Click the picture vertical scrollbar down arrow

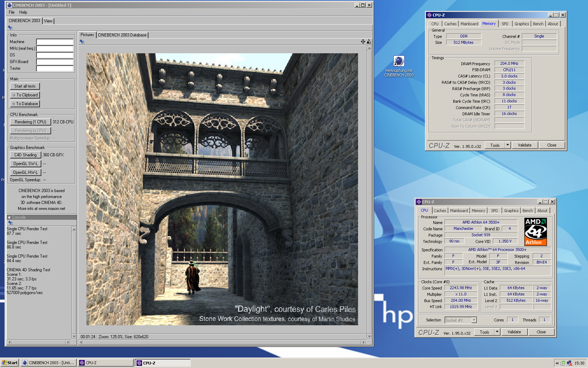click(x=369, y=336)
